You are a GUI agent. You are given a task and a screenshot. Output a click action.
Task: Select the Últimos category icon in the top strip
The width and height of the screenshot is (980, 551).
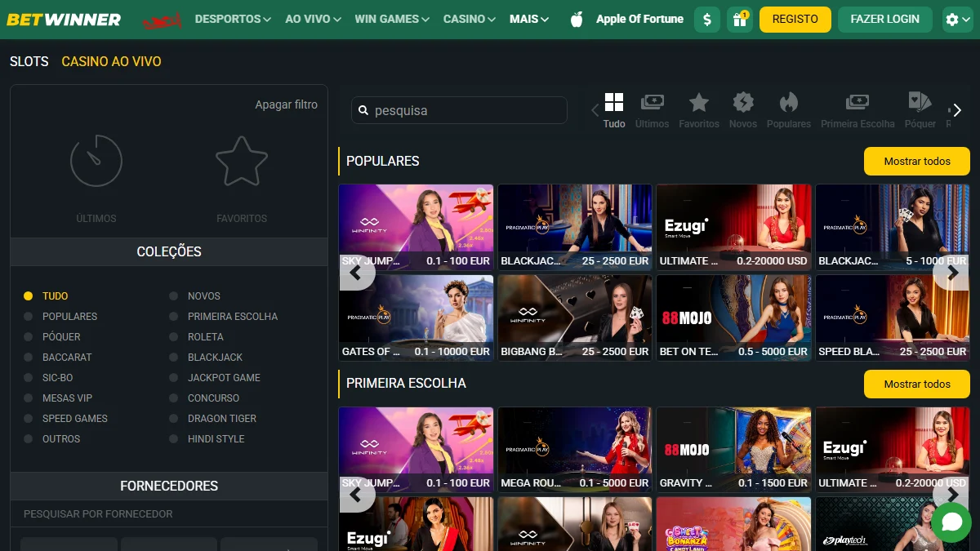coord(652,103)
